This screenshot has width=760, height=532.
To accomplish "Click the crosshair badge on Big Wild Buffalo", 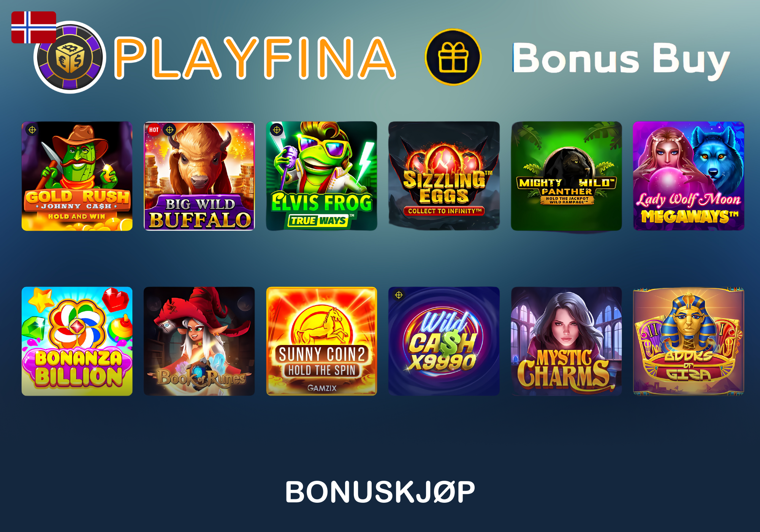I will [169, 130].
